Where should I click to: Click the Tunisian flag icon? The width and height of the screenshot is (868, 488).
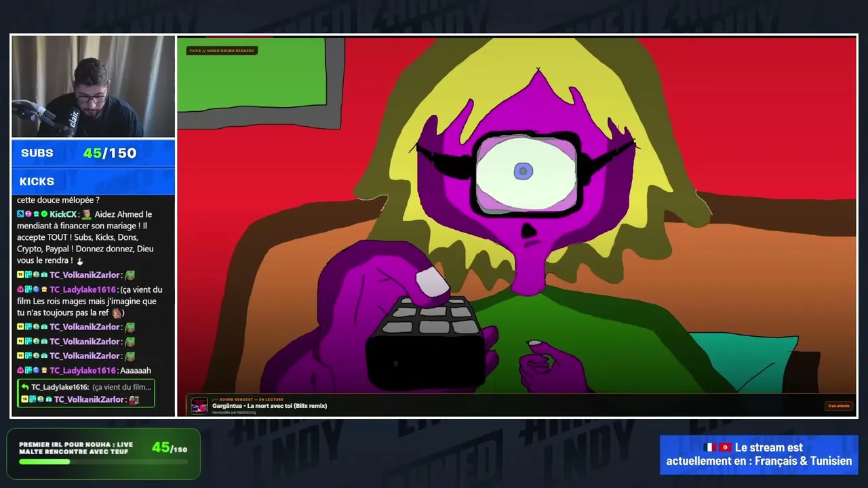pyautogui.click(x=725, y=447)
